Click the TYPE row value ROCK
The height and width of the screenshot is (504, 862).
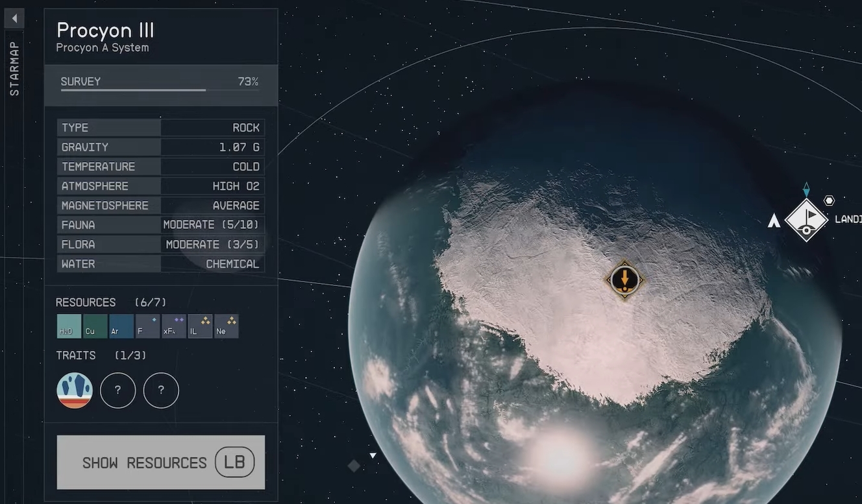tap(246, 128)
